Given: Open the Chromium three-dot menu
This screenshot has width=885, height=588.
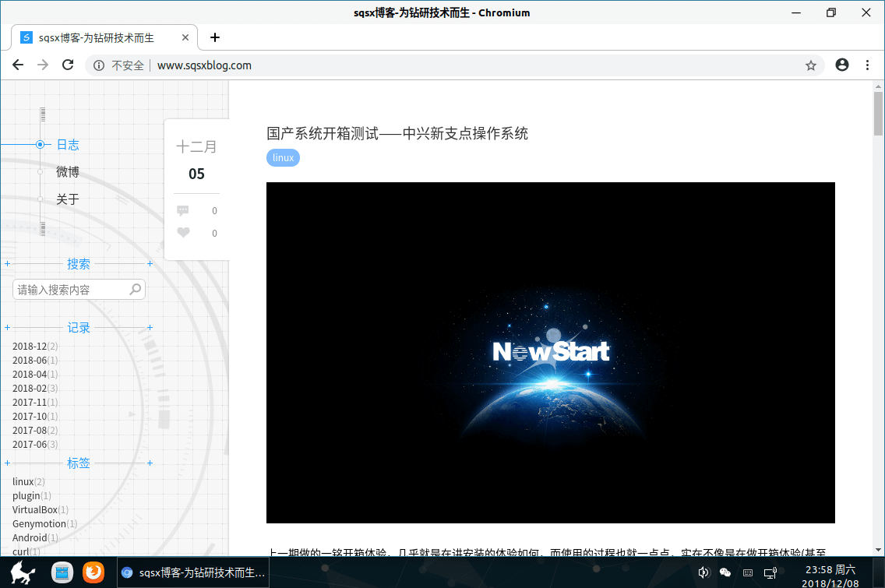Looking at the screenshot, I should 867,65.
